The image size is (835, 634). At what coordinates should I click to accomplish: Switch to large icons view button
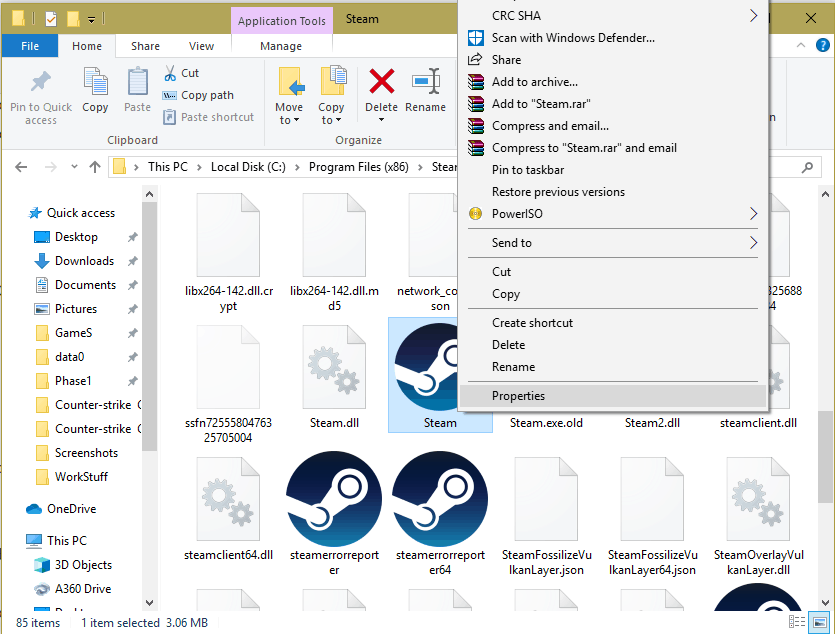820,622
